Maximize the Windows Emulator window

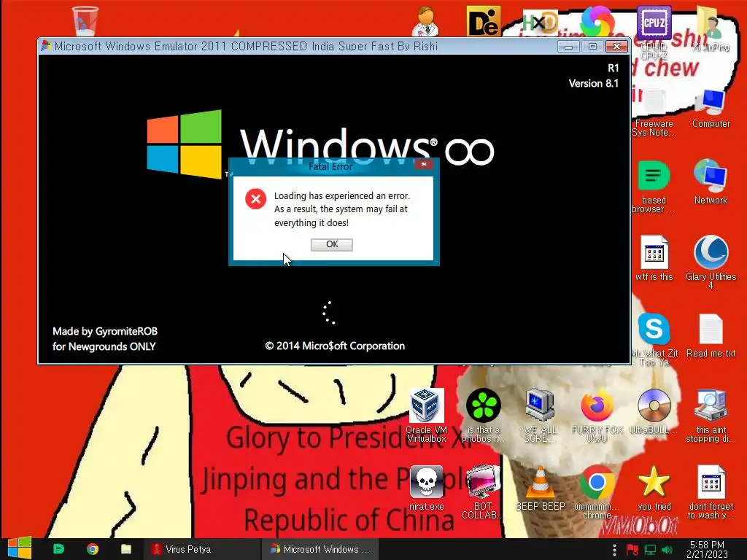(x=592, y=46)
